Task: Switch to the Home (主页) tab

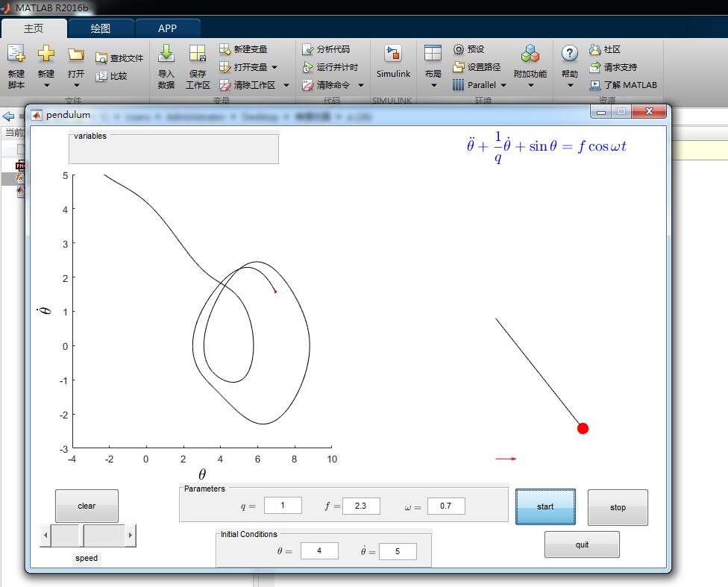Action: [34, 28]
